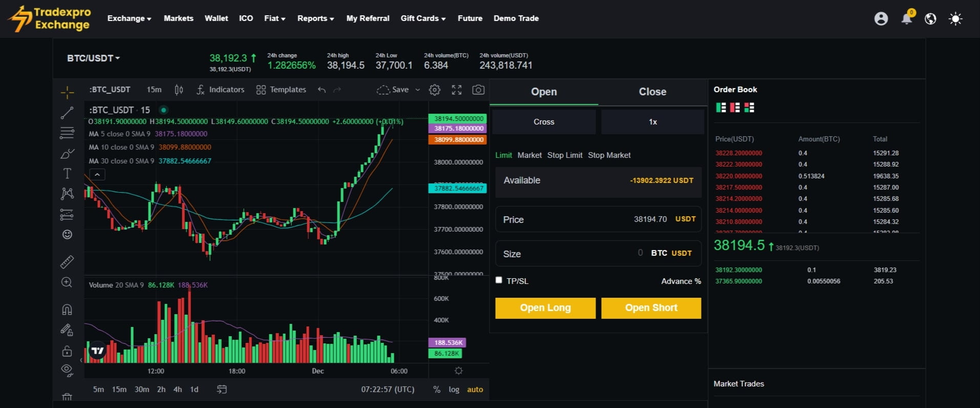The width and height of the screenshot is (980, 408).
Task: Open the My Referral page
Action: click(368, 18)
